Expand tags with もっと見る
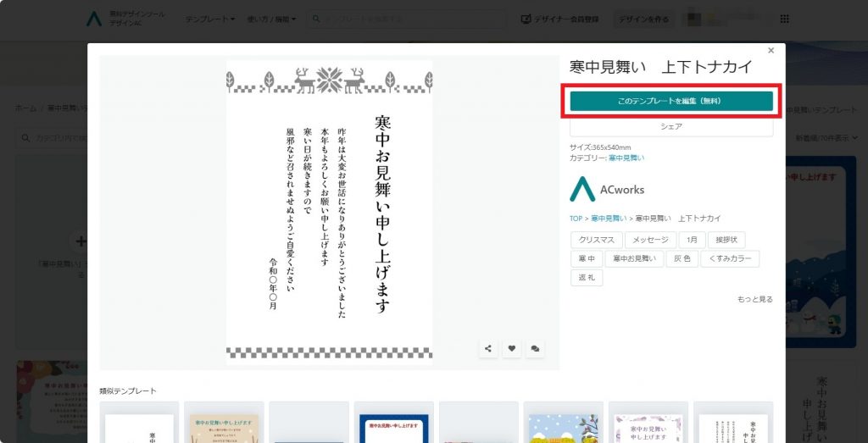Screen dimensions: 868x443 [x=754, y=299]
